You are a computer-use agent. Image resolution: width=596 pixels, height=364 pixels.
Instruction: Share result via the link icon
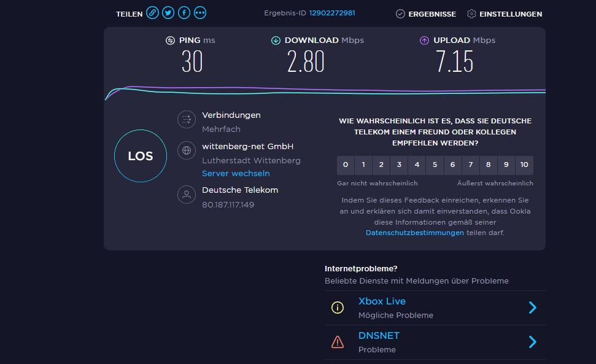tap(152, 13)
